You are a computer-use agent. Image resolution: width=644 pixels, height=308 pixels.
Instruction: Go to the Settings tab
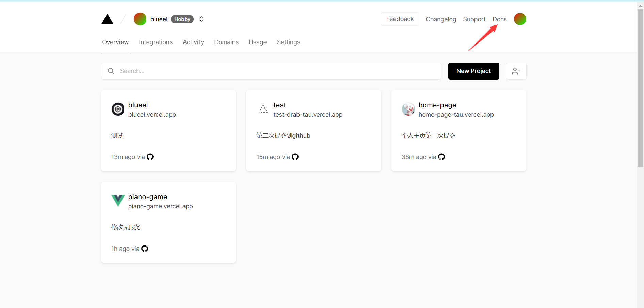tap(289, 42)
